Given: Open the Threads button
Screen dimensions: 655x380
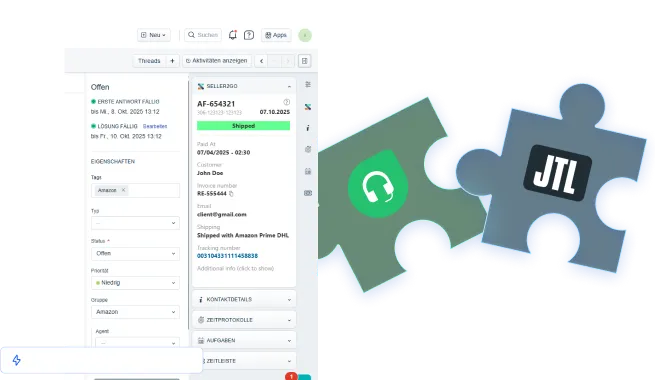Looking at the screenshot, I should tap(149, 61).
